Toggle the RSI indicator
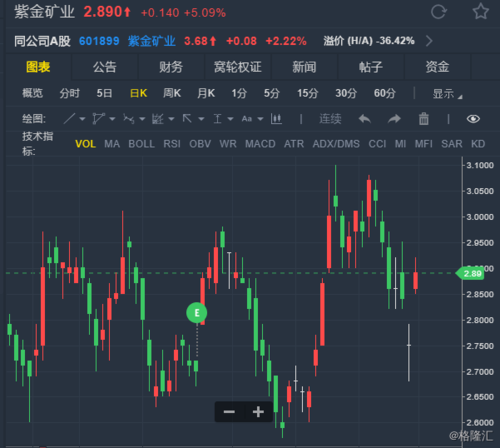Viewport: 500px width, 448px height. pos(172,144)
